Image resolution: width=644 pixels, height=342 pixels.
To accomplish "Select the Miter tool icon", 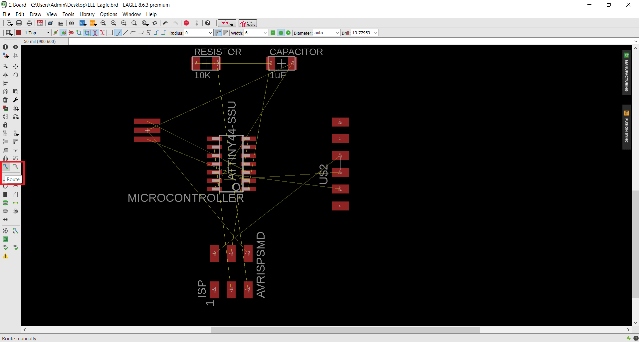I will [16, 142].
